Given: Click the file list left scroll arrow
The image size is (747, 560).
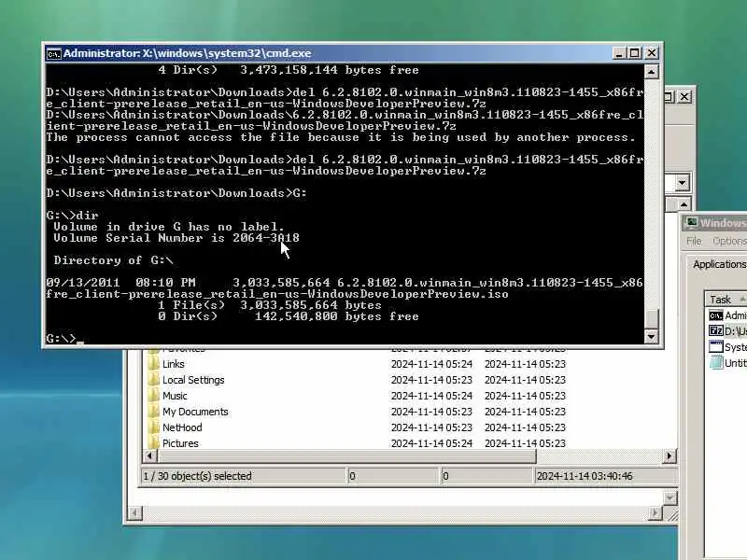Looking at the screenshot, I should point(149,455).
